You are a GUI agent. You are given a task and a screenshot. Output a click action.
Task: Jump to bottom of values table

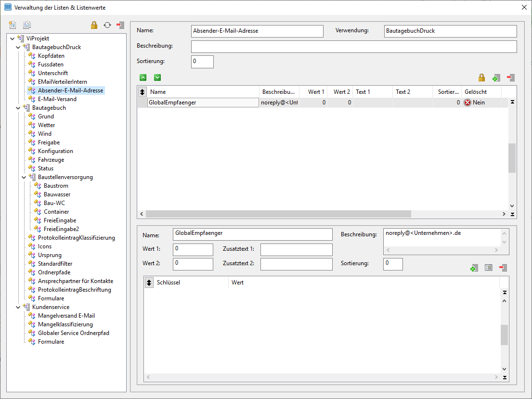click(x=512, y=215)
